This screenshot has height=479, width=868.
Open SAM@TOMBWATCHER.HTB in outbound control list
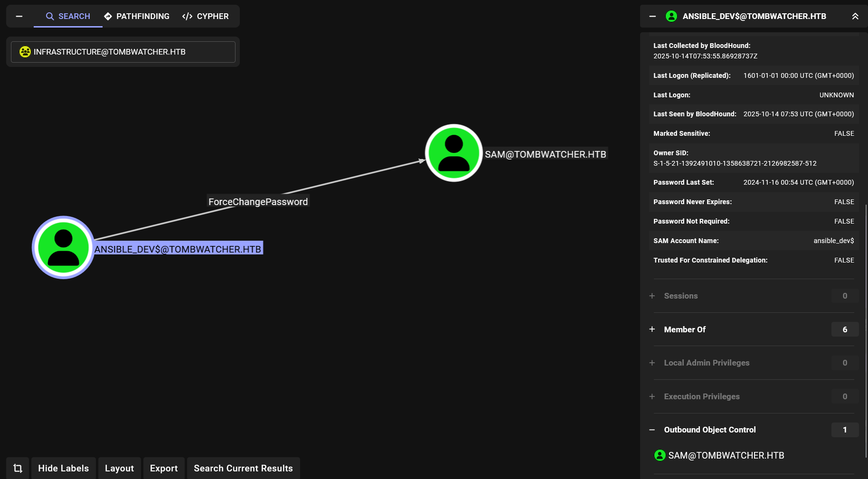[726, 455]
